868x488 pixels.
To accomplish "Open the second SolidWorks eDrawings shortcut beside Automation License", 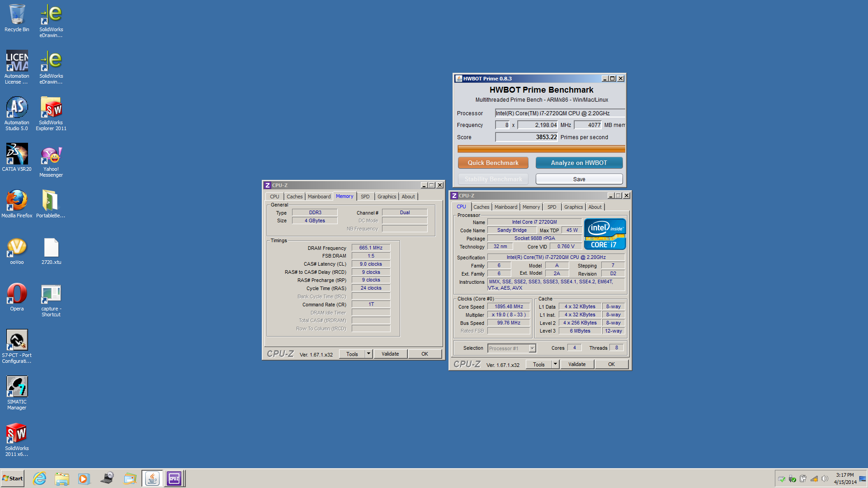I will click(51, 67).
